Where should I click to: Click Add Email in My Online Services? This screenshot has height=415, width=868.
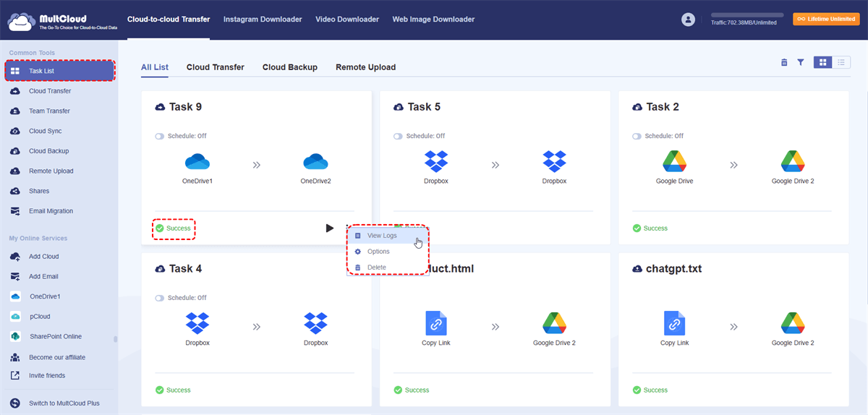point(43,277)
